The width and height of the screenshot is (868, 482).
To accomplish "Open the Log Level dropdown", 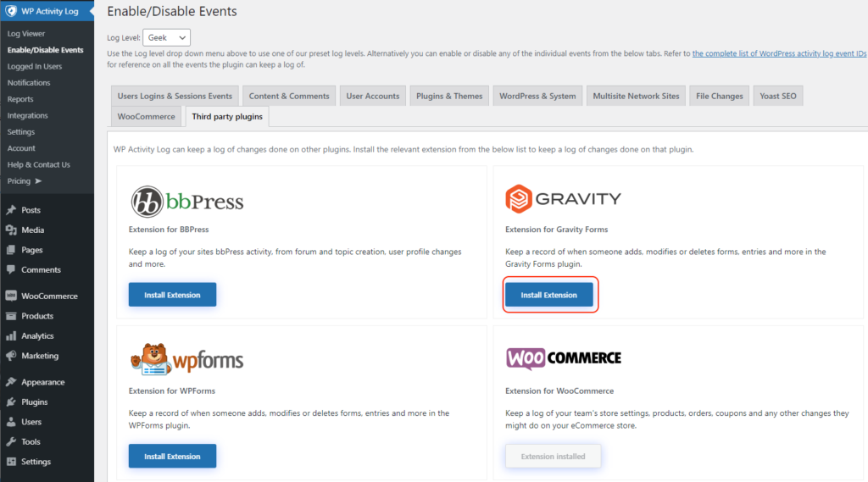I will pyautogui.click(x=166, y=37).
